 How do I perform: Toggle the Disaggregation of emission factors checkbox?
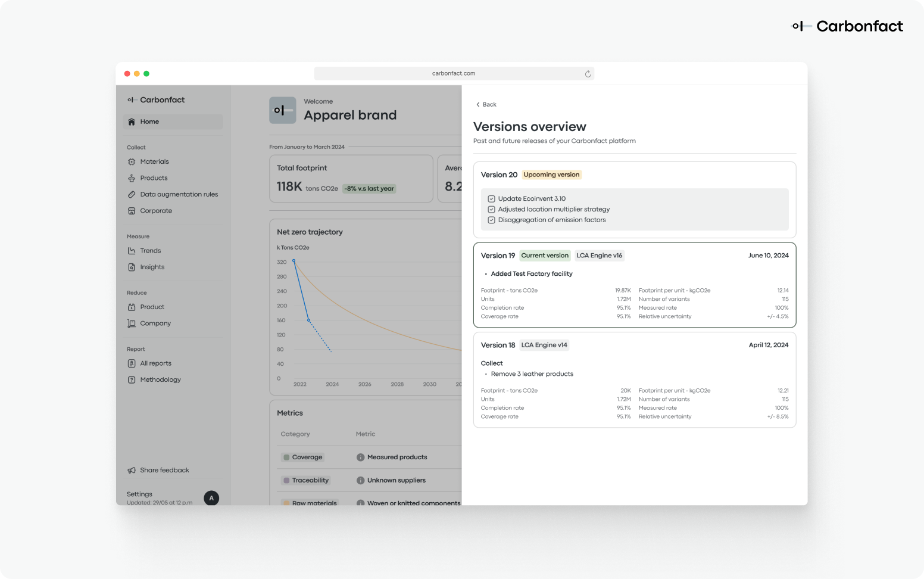click(x=491, y=220)
